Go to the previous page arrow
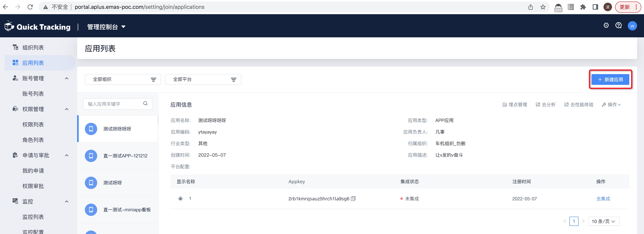 pos(565,221)
